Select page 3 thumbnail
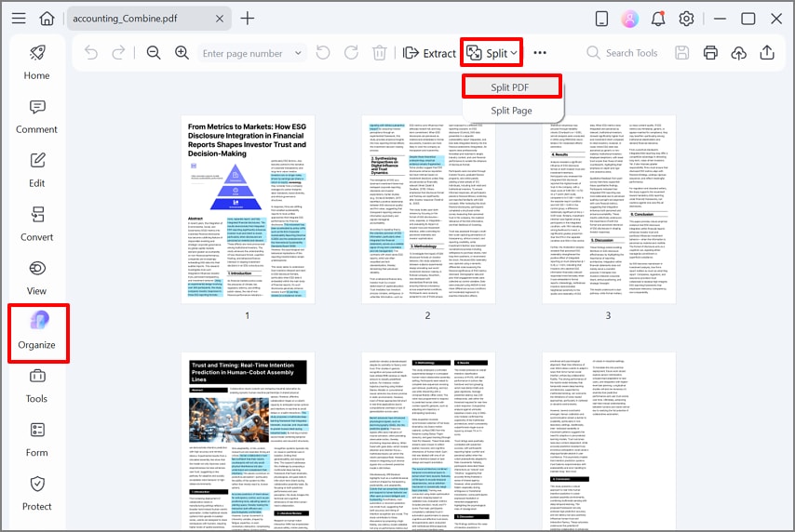 click(609, 209)
